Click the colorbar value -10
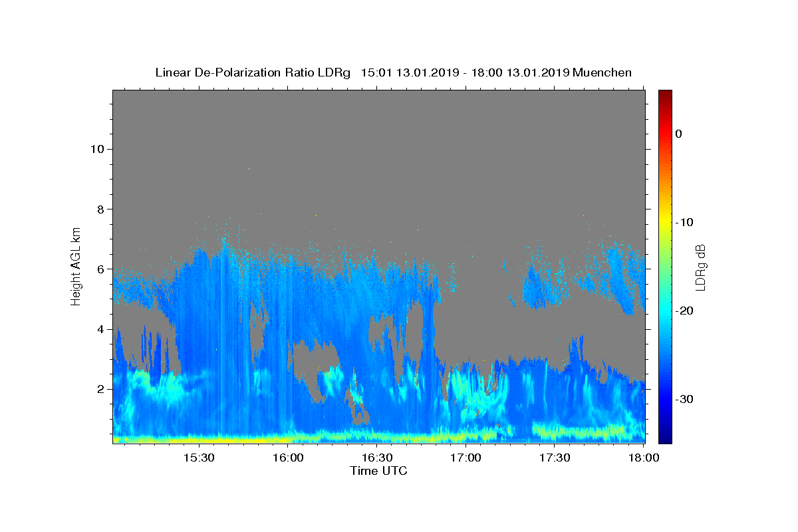Screen dimensions: 798x532 click(684, 222)
